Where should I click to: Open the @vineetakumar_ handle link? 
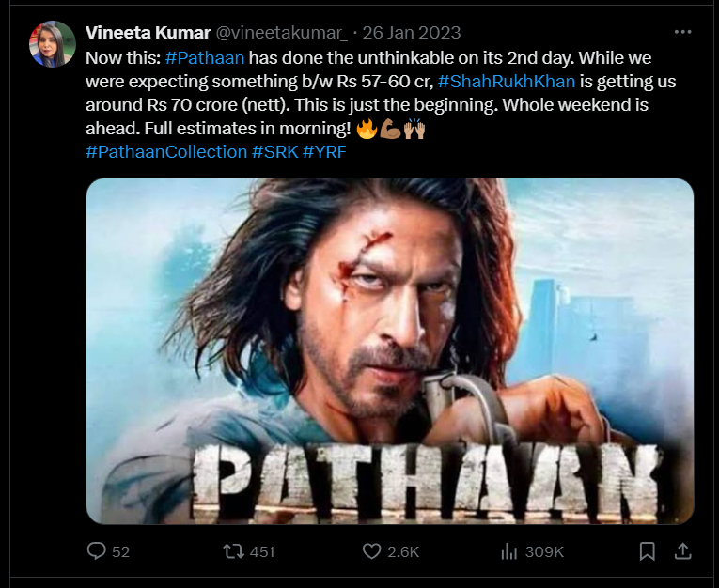276,34
